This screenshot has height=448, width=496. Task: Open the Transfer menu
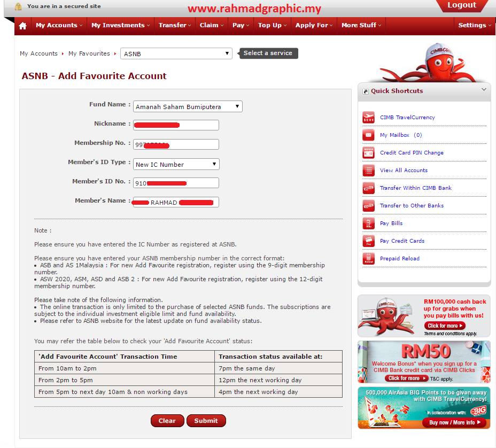(175, 25)
